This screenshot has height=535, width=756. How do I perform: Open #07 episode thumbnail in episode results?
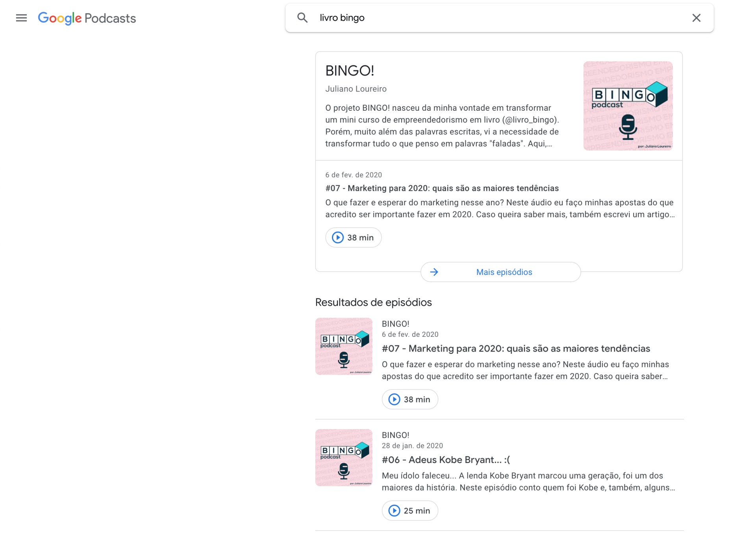tap(344, 346)
